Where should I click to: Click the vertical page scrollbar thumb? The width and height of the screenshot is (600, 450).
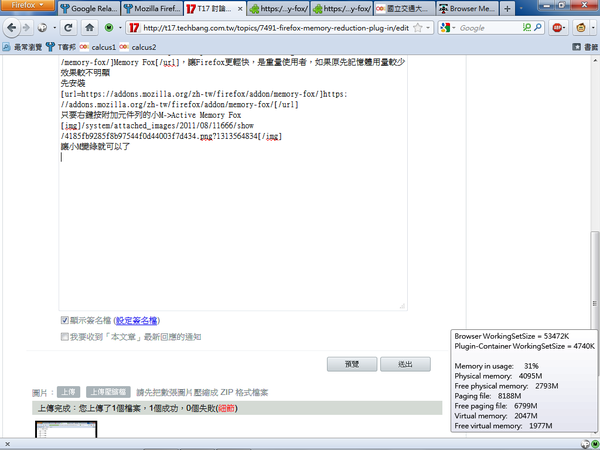coord(594,302)
